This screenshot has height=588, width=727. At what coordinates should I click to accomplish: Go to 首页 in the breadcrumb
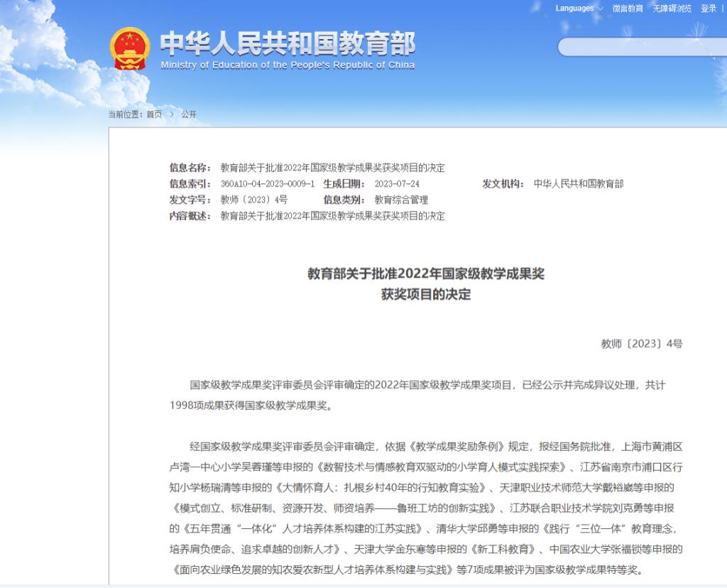click(154, 114)
